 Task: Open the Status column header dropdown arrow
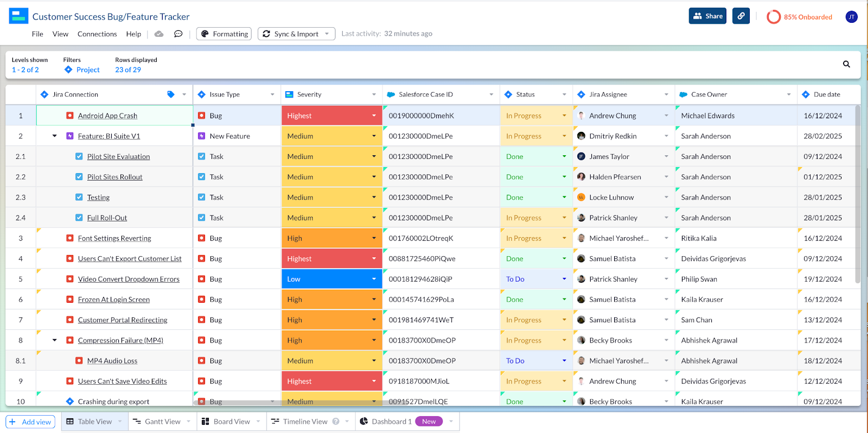point(564,94)
